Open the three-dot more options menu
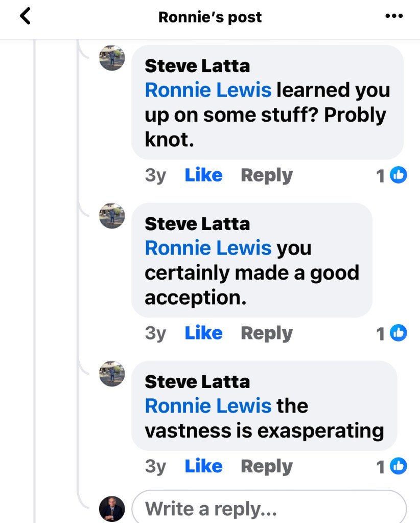The height and width of the screenshot is (523, 420). (393, 16)
